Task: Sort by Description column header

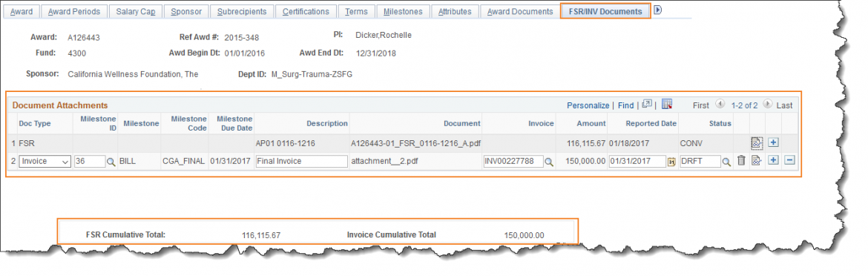Action: 328,123
